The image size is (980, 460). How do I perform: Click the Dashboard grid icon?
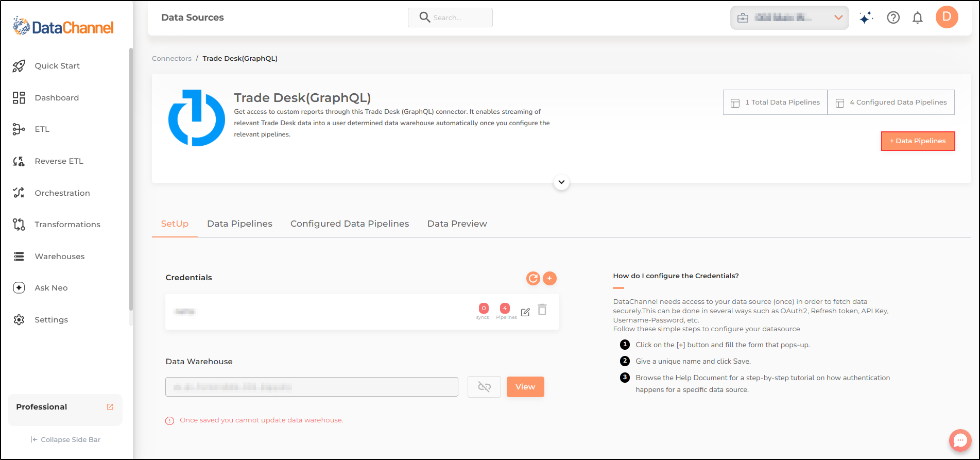[x=19, y=98]
